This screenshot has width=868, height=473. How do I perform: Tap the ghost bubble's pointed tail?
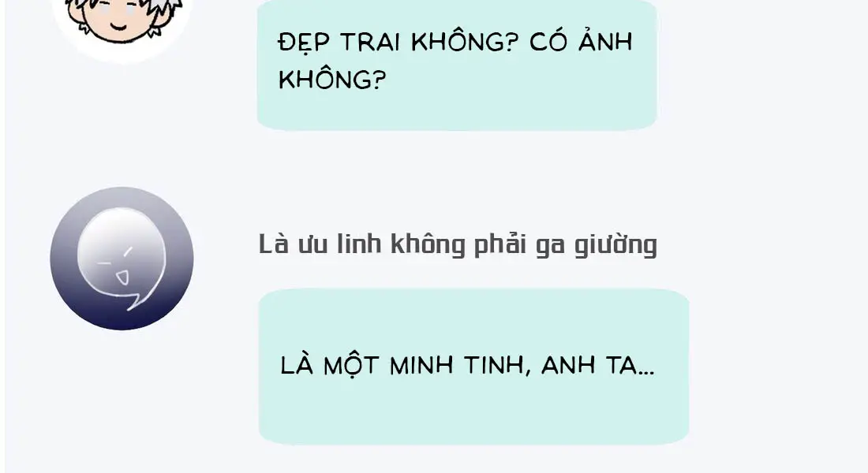click(x=134, y=303)
